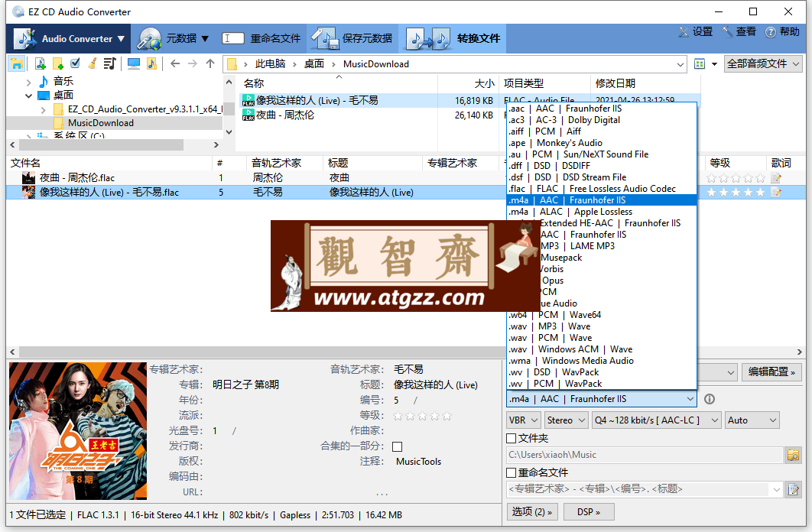The height and width of the screenshot is (532, 812).
Task: Click FLAC file icon of 夜曲 - 周杰伦
Action: [x=248, y=115]
